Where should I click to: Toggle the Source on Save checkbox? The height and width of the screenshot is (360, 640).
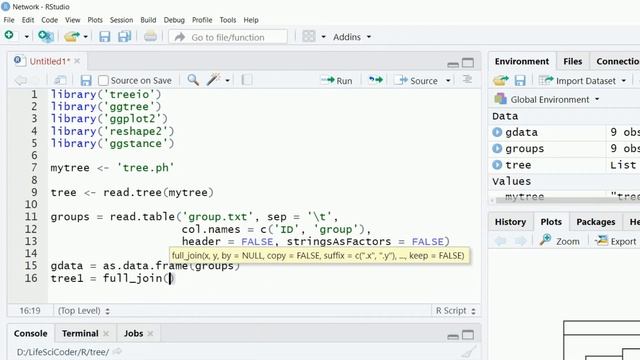tap(103, 80)
